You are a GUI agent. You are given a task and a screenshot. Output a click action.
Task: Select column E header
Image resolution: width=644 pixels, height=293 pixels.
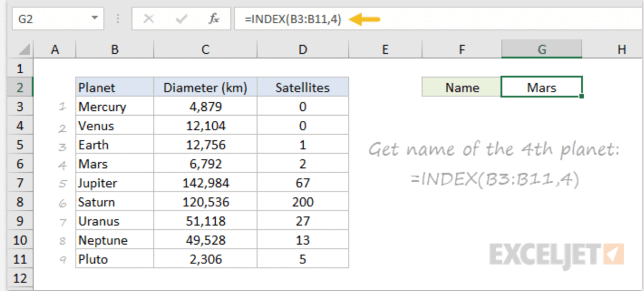click(385, 50)
